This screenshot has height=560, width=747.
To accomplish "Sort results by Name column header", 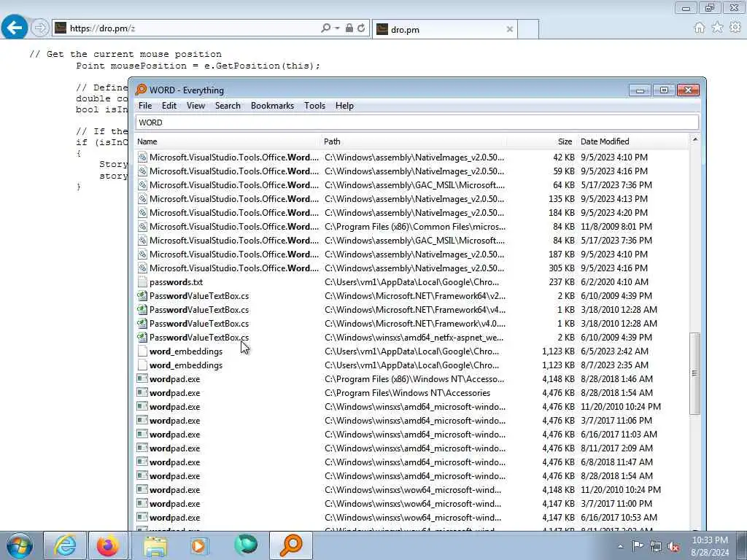I will pyautogui.click(x=228, y=141).
